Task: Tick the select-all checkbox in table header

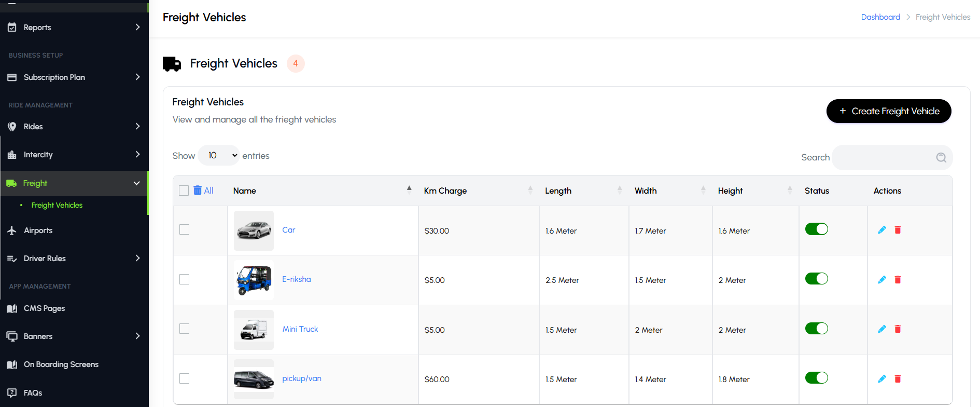Action: click(x=184, y=191)
